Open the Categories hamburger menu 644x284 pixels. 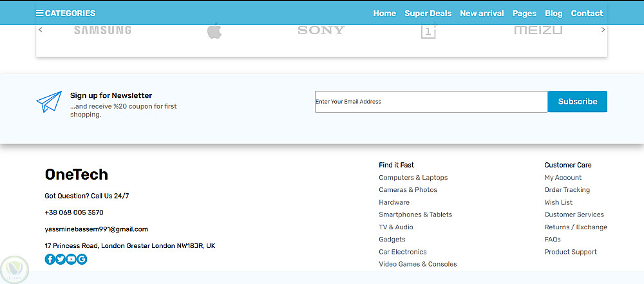click(66, 13)
